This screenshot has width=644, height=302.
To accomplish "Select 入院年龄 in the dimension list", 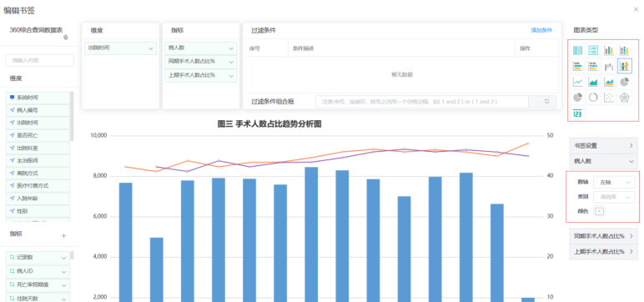I will click(38, 199).
